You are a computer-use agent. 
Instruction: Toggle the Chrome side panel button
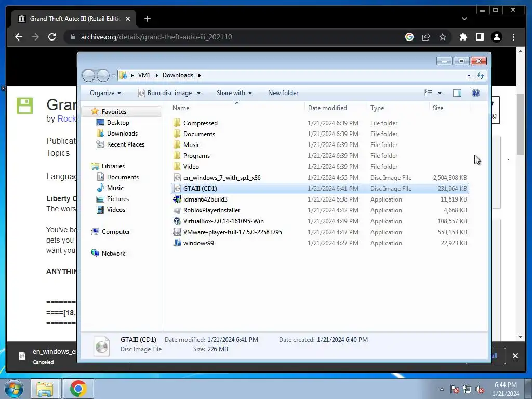click(480, 37)
